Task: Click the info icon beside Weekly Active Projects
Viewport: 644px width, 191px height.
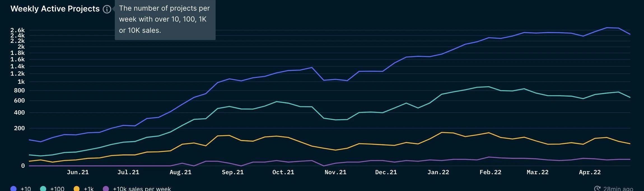Action: (107, 9)
